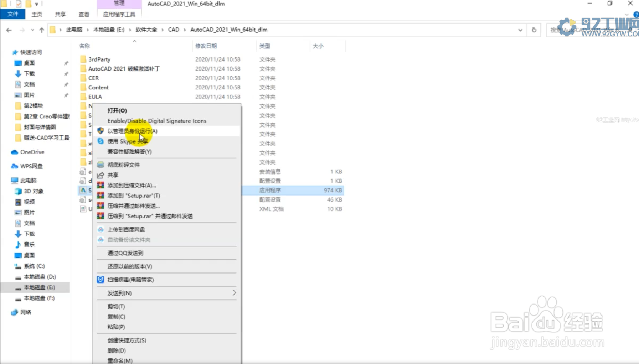Expand the address bar history dropdown
Screen dimensions: 639x364
pos(520,30)
